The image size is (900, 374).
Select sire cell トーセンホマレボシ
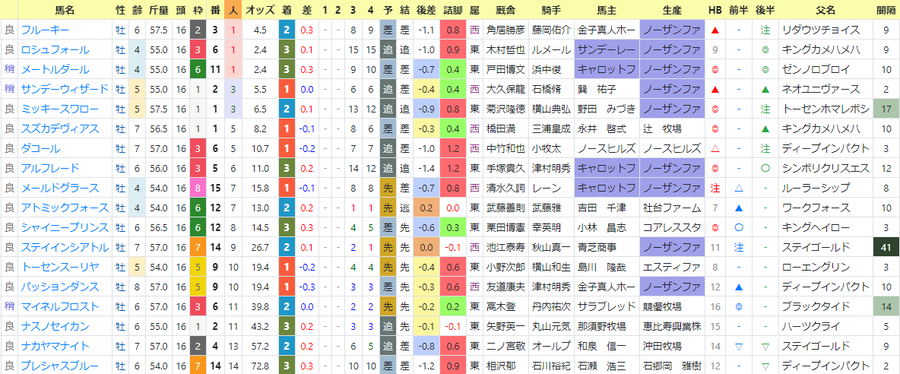click(824, 109)
